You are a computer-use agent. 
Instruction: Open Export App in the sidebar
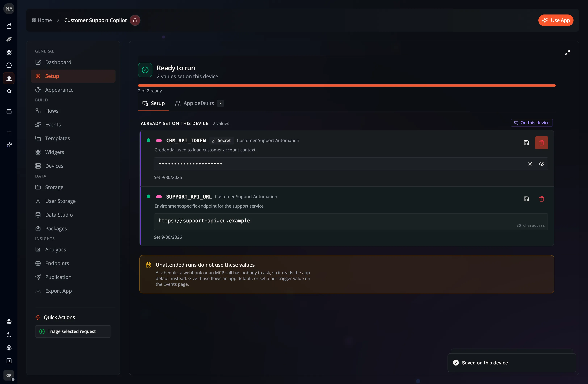(x=73, y=291)
